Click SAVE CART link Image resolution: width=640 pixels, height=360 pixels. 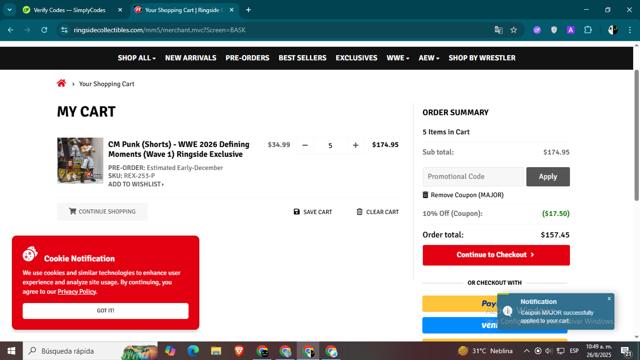coord(318,212)
